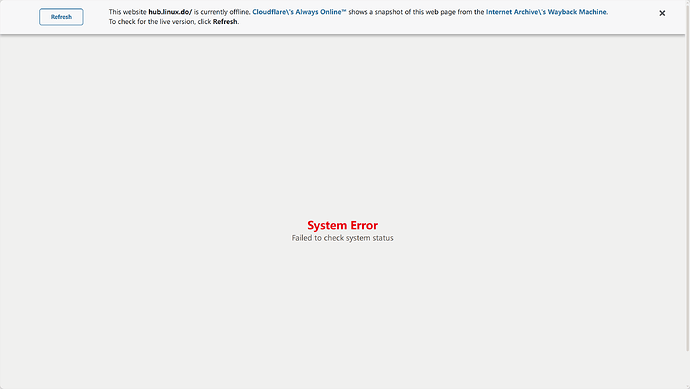Image resolution: width=690 pixels, height=389 pixels.
Task: Click 'Failed to check system status' text
Action: tap(342, 238)
